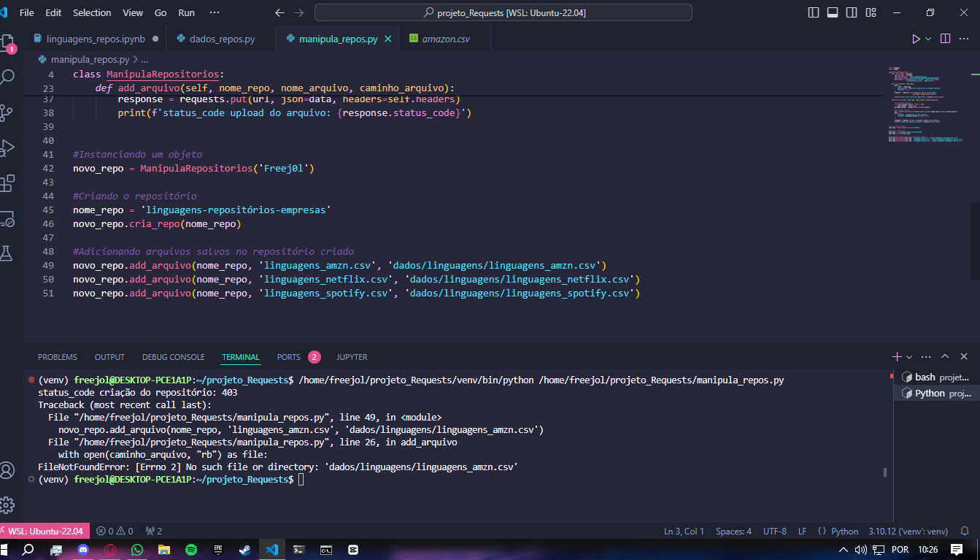Open the Selection menu
The height and width of the screenshot is (560, 980).
pyautogui.click(x=92, y=12)
